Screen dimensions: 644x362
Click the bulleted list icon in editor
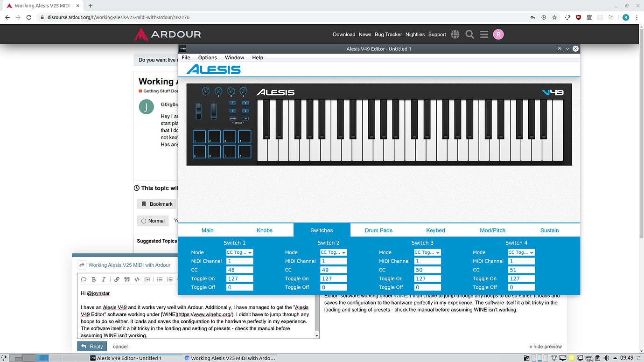[x=160, y=279]
